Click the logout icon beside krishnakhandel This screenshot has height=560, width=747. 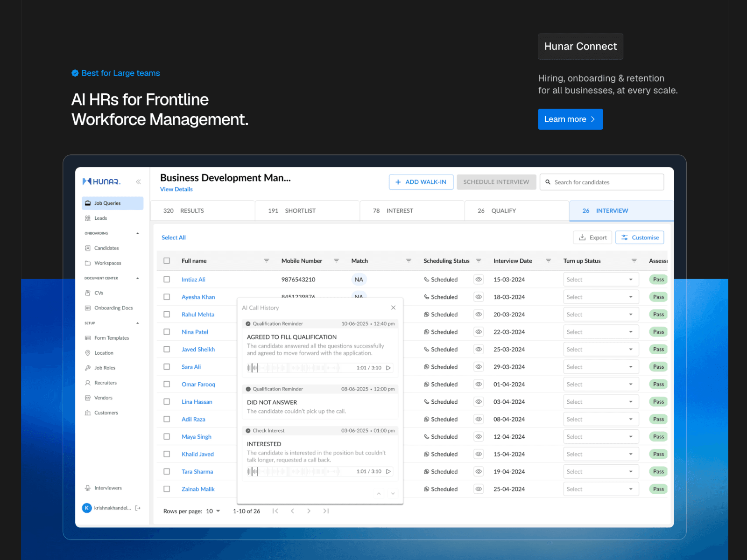138,508
